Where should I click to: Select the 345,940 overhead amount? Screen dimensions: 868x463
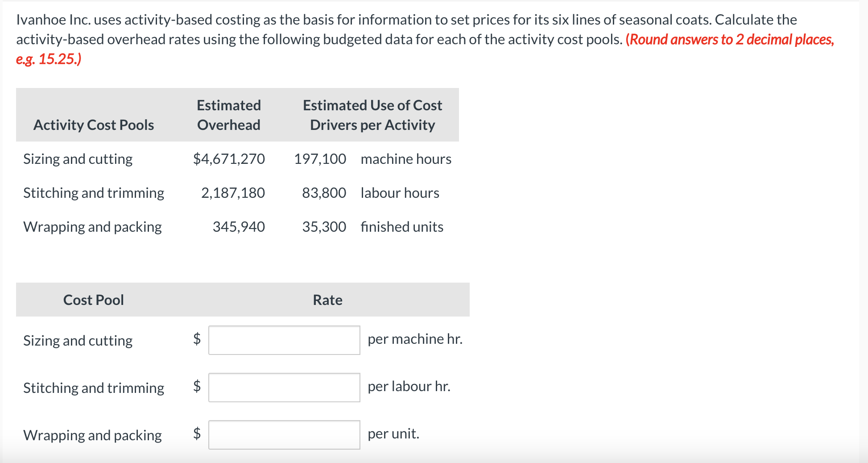238,227
